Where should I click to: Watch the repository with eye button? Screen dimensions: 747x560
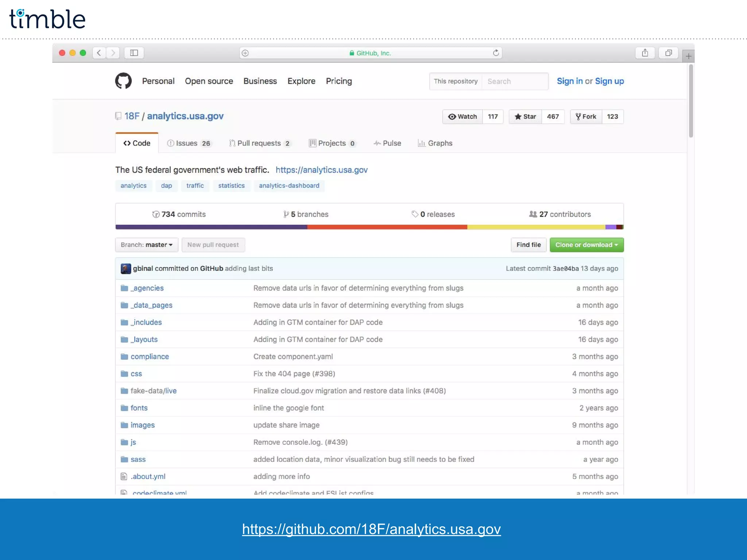point(462,117)
